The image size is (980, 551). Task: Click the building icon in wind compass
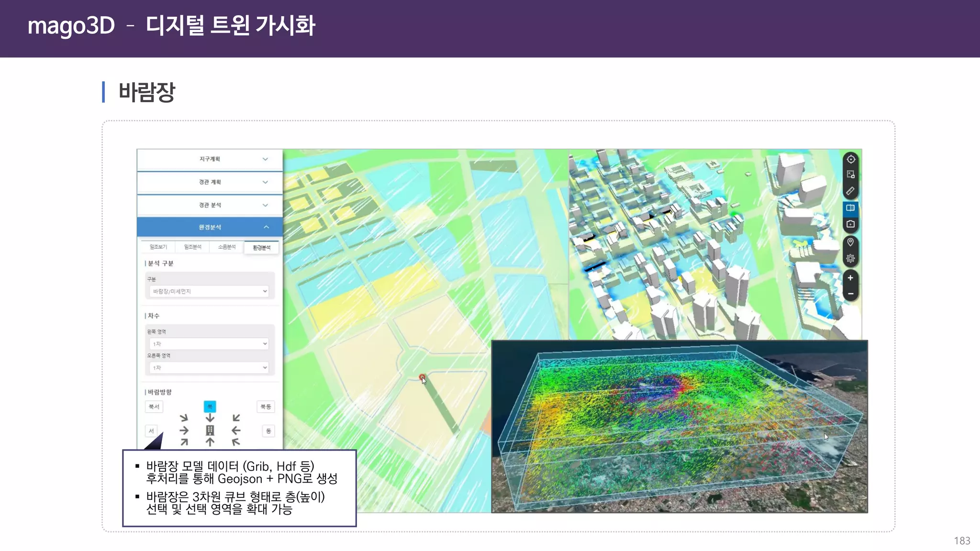[x=210, y=430]
